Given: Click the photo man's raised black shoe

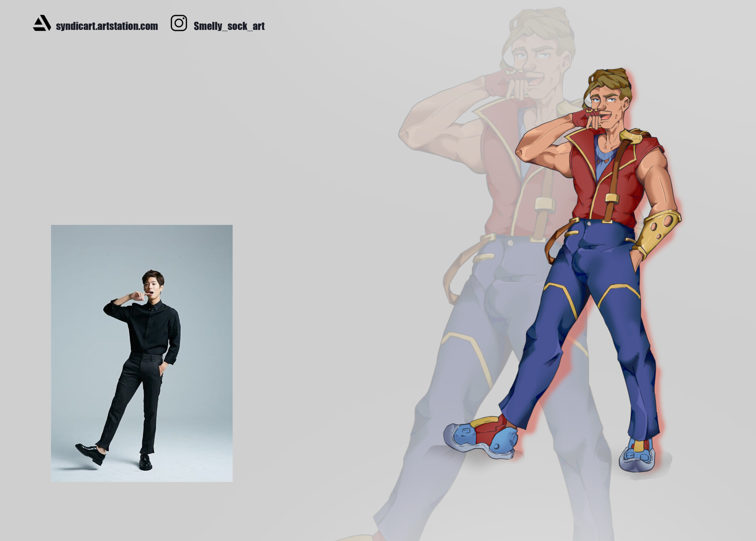Looking at the screenshot, I should pos(91,453).
